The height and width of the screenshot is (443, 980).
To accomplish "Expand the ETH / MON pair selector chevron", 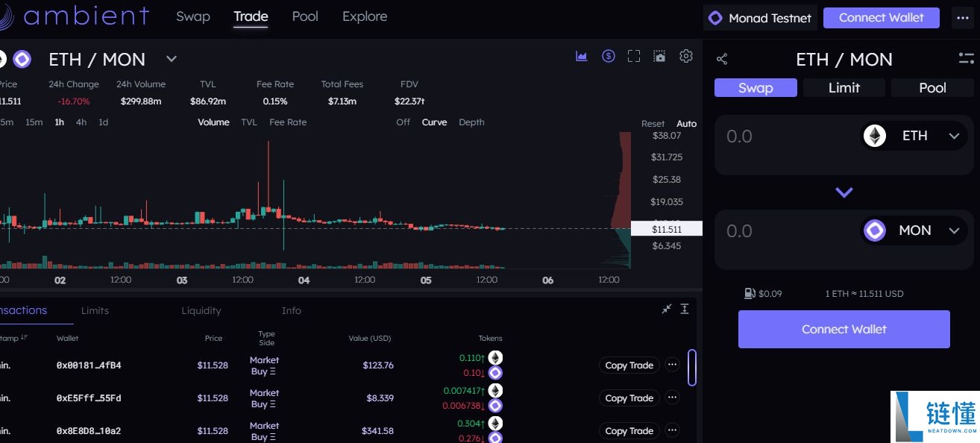I will click(x=171, y=59).
